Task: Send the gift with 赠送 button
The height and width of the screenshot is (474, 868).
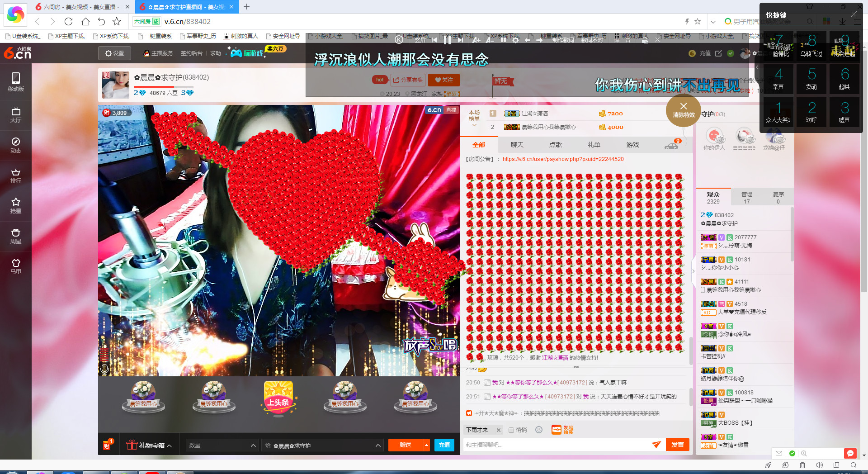Action: pyautogui.click(x=406, y=445)
